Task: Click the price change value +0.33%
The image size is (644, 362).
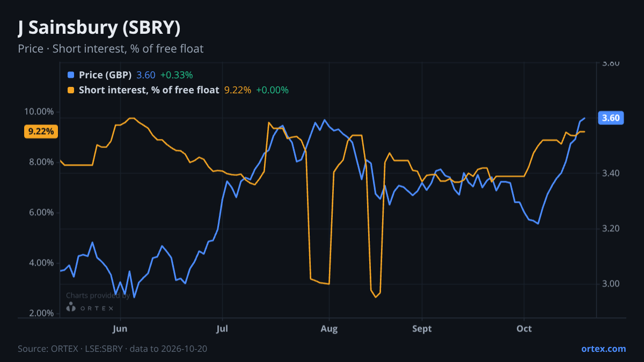Action: click(x=176, y=75)
